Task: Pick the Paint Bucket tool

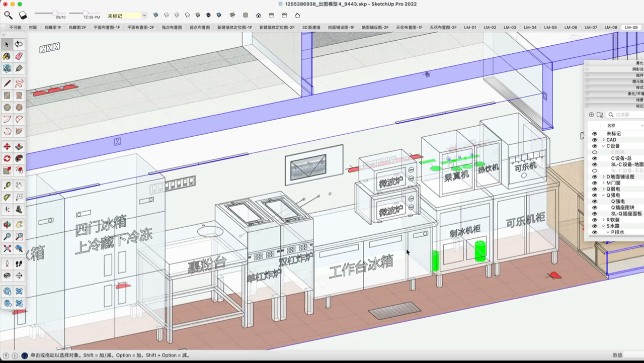Action: point(7,56)
